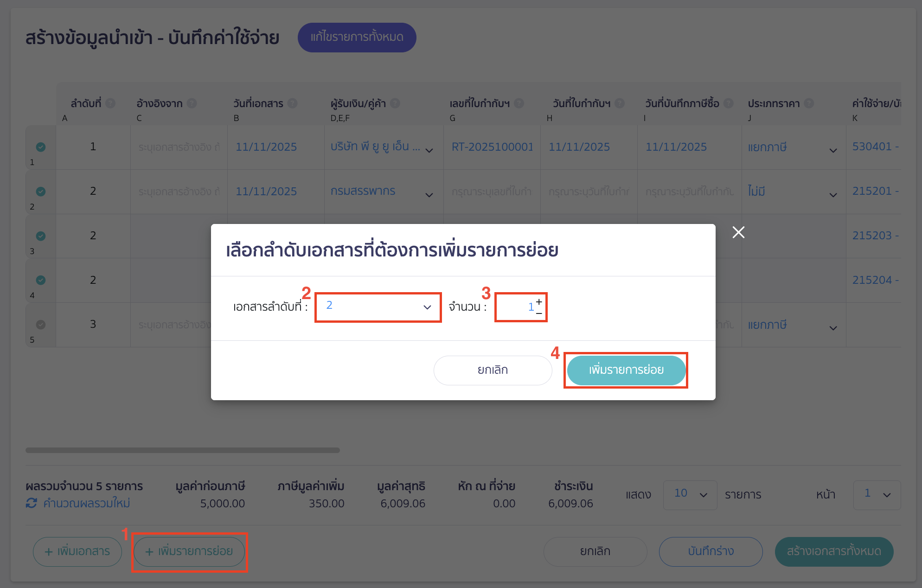922x588 pixels.
Task: Open the help tooltip for ผู้รับเงิน/คู่ค้า column
Action: [x=395, y=103]
